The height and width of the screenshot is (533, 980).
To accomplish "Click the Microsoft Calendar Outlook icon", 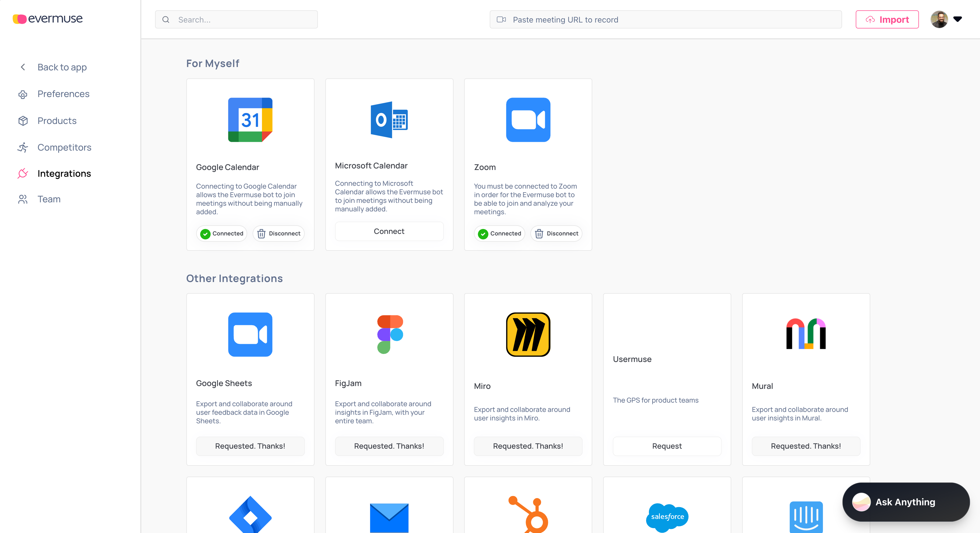I will coord(389,120).
